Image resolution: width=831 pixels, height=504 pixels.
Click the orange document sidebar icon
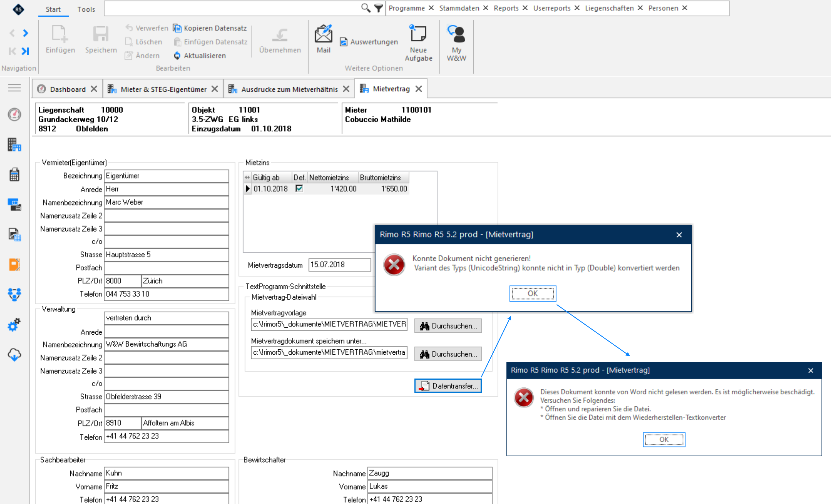[14, 265]
